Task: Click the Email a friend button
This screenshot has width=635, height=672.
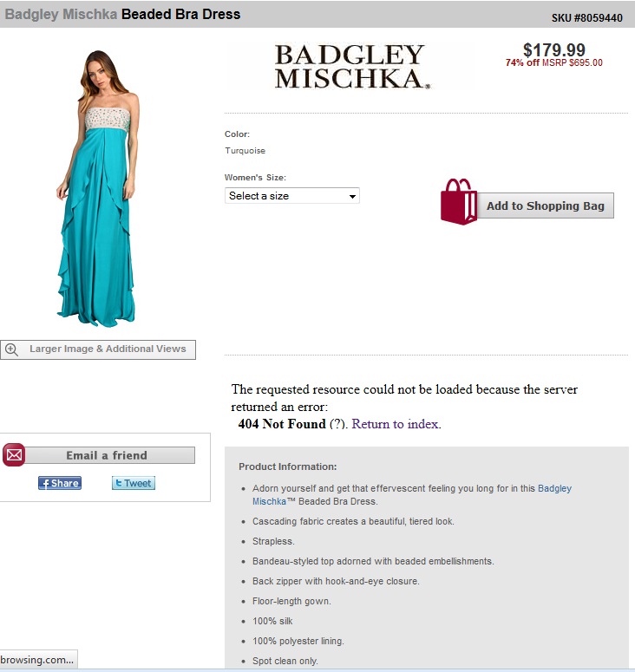Action: point(107,455)
